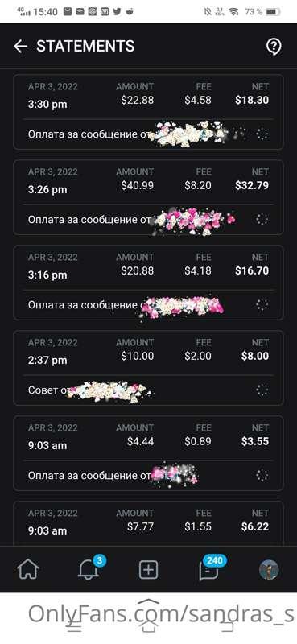Open the 3:26 pm $40.99 statement
The image size is (297, 644).
(148, 197)
